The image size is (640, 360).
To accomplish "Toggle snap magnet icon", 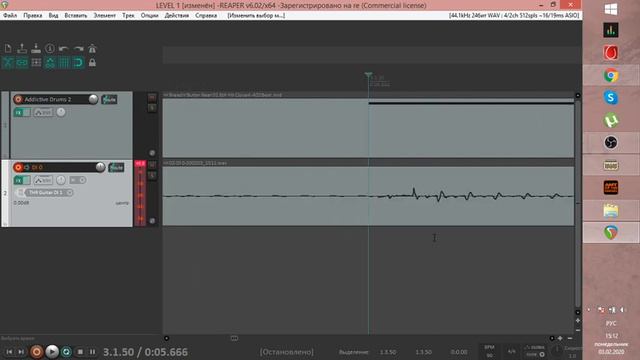I will pos(78,62).
